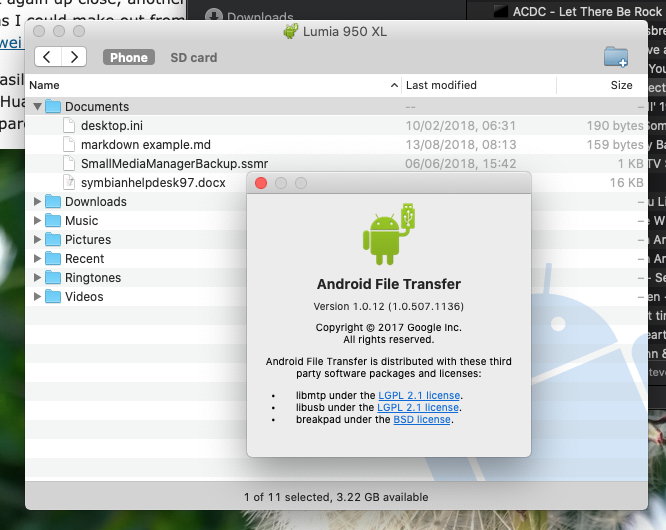Click the 190 bytes size value
The image size is (666, 530).
(x=615, y=126)
